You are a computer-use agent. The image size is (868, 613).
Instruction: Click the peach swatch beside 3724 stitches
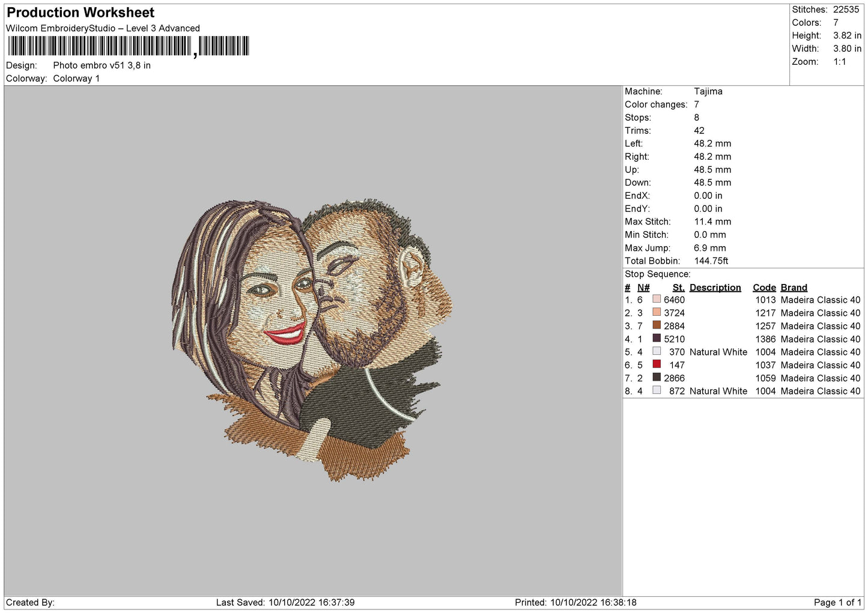(x=657, y=312)
